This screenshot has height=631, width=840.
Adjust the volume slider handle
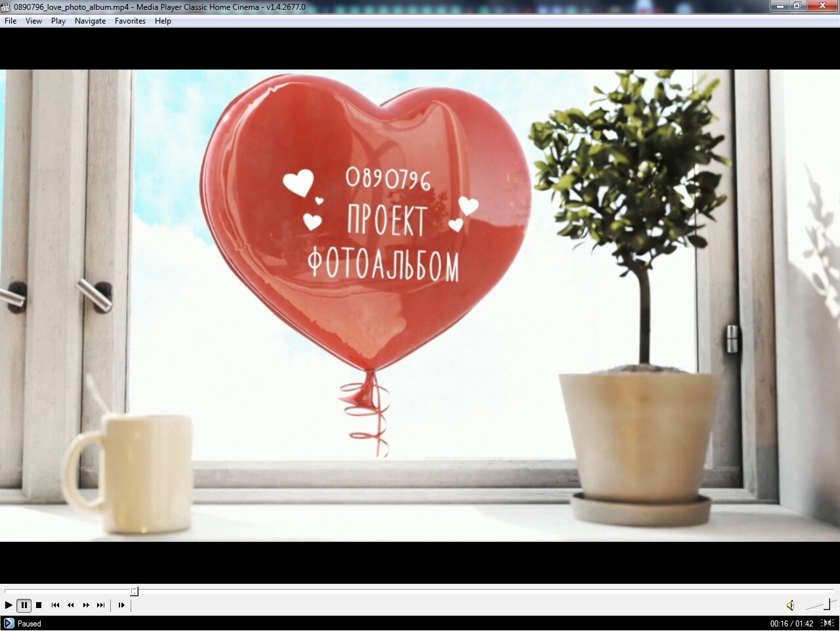click(828, 604)
